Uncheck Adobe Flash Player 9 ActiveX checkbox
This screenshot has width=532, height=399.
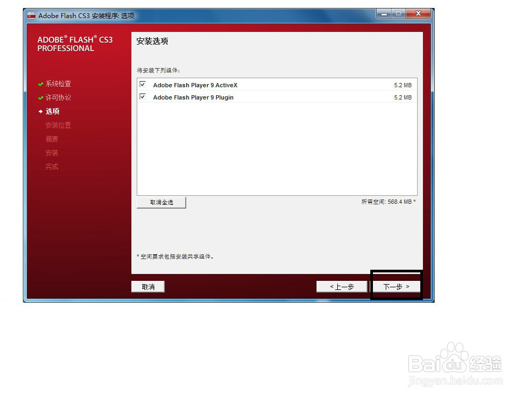coord(143,84)
